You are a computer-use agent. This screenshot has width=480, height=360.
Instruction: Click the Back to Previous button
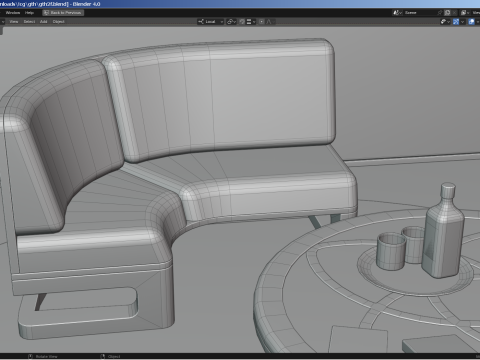point(63,13)
